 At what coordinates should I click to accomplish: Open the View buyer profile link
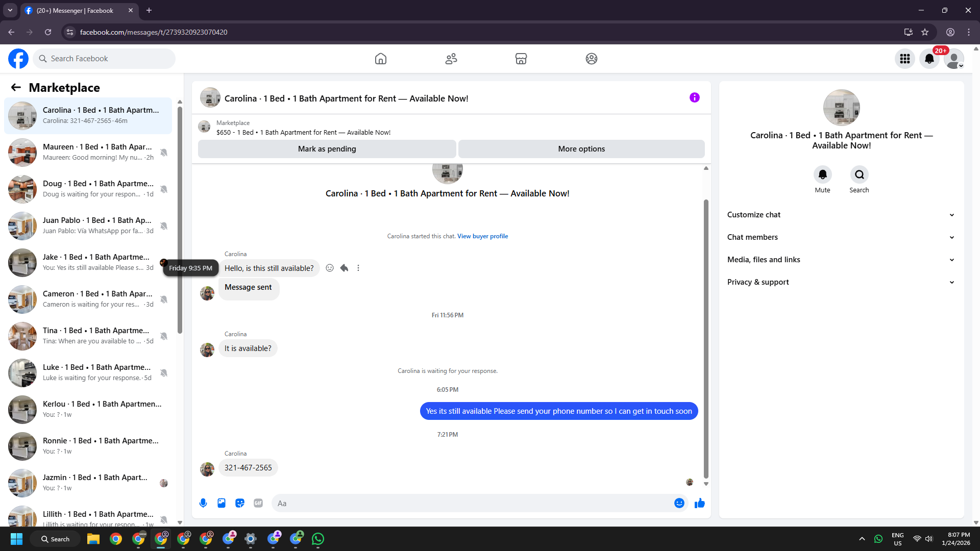[482, 236]
